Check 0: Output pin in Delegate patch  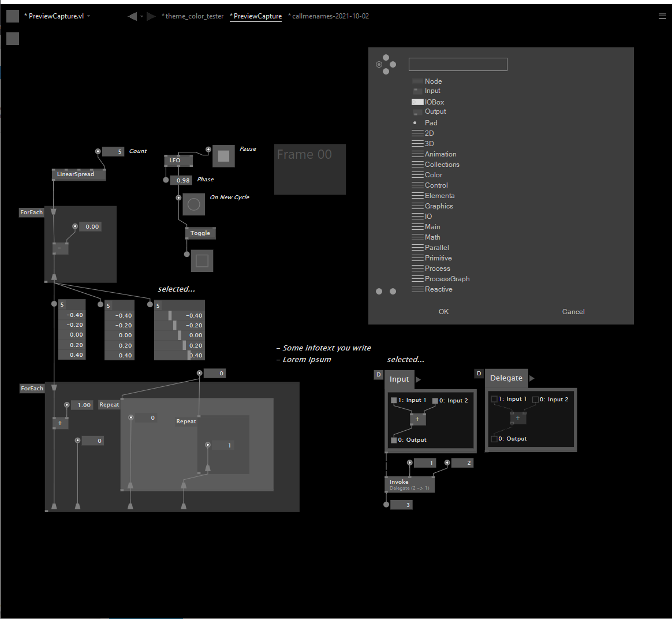pos(494,439)
